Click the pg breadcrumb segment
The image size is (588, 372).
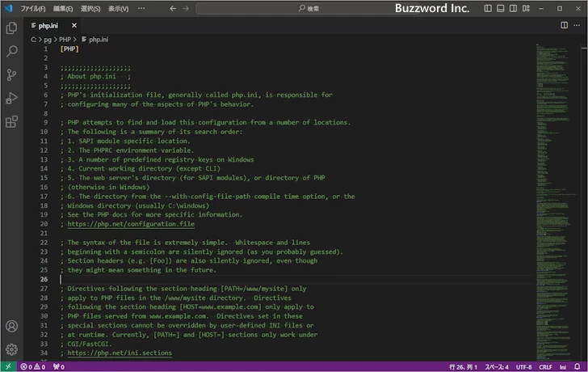48,40
